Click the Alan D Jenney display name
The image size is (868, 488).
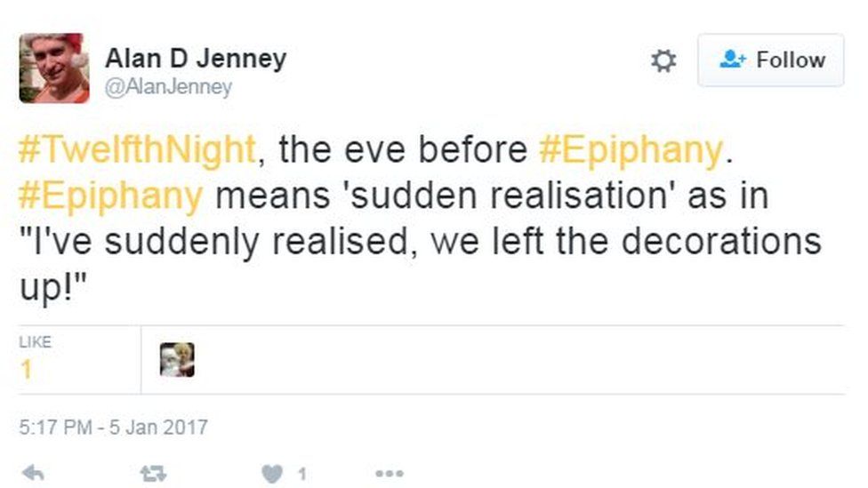tap(196, 59)
